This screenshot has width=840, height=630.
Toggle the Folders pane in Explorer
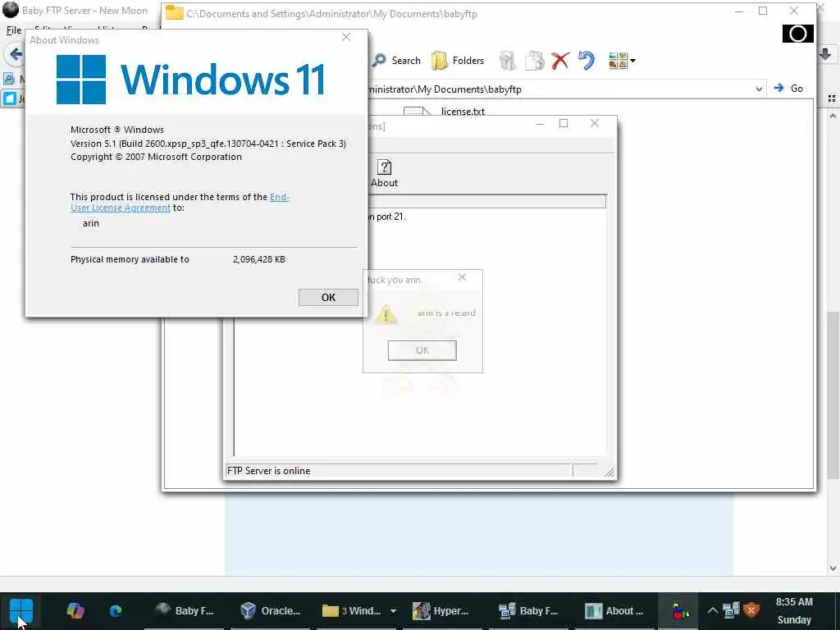(458, 61)
